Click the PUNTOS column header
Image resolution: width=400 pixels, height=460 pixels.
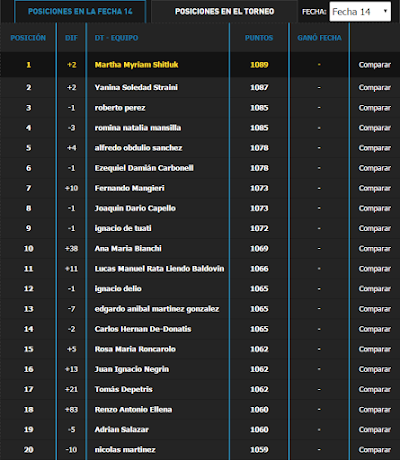(x=259, y=38)
